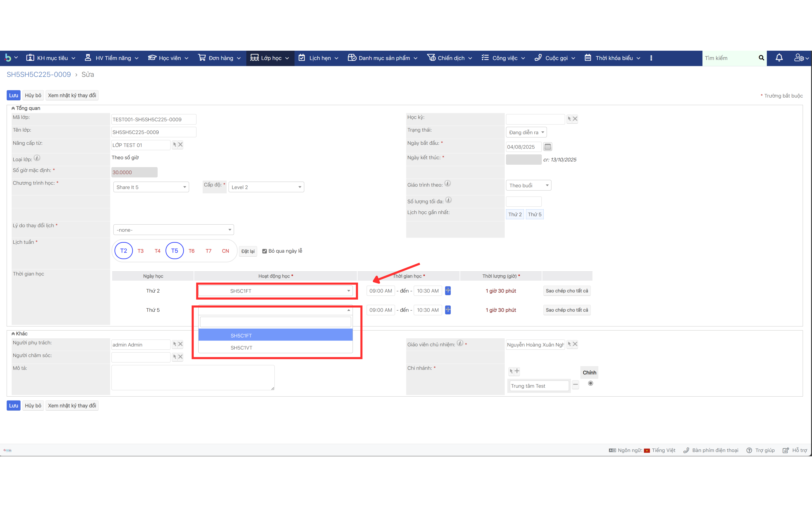This screenshot has height=507, width=812.
Task: Expand the Level 2 cấp độ dropdown
Action: (266, 187)
